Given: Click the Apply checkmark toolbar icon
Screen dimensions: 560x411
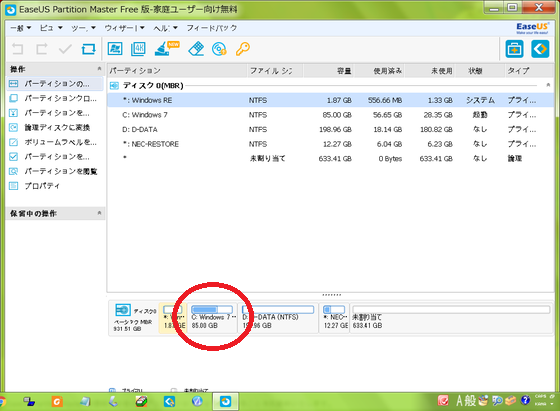Looking at the screenshot, I should tap(65, 49).
